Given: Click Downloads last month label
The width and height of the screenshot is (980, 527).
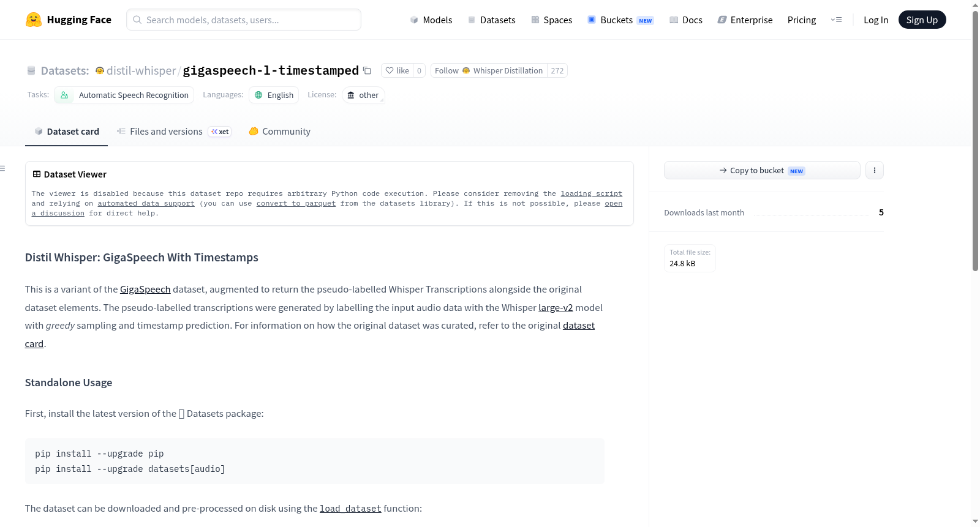Looking at the screenshot, I should [704, 213].
